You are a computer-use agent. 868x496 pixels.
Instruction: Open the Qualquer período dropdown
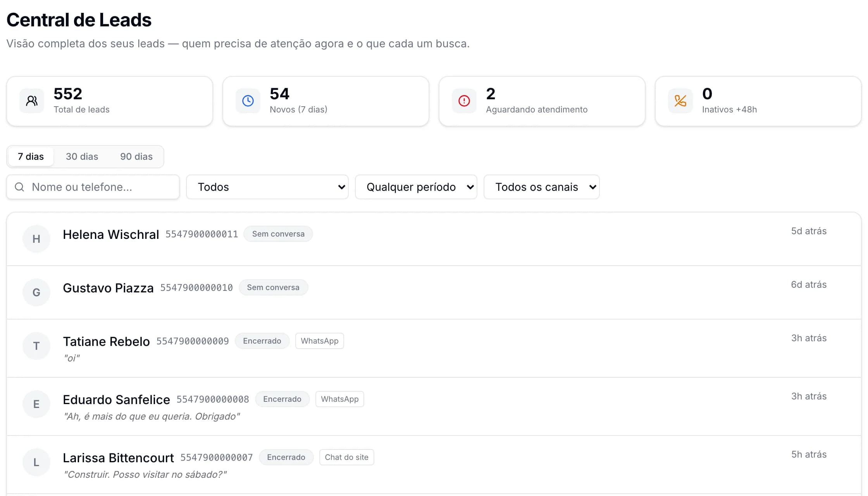416,187
